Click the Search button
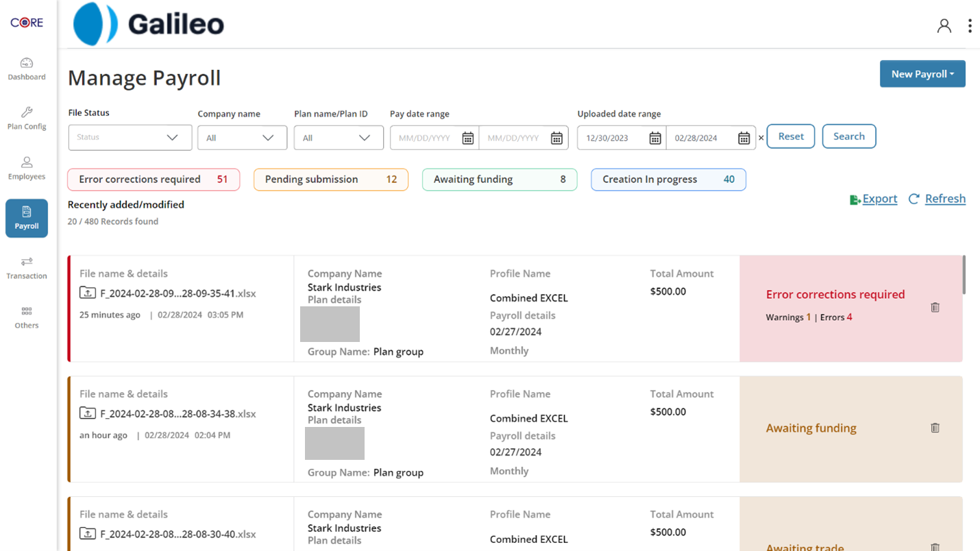This screenshot has width=980, height=551. coord(849,136)
